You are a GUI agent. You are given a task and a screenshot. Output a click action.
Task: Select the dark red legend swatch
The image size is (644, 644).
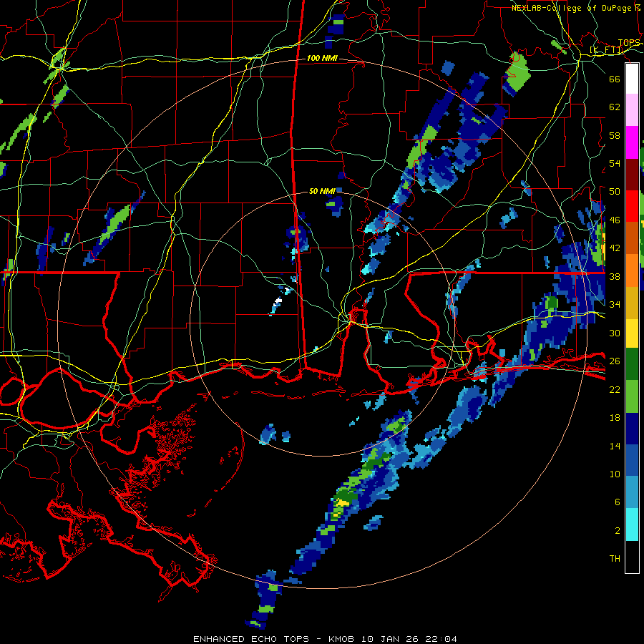click(x=632, y=175)
